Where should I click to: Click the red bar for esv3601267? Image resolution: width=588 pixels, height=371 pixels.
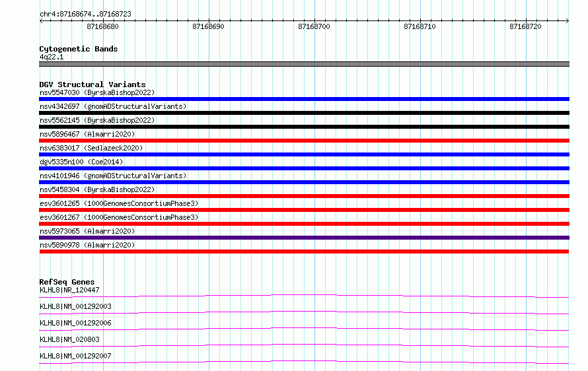(304, 224)
